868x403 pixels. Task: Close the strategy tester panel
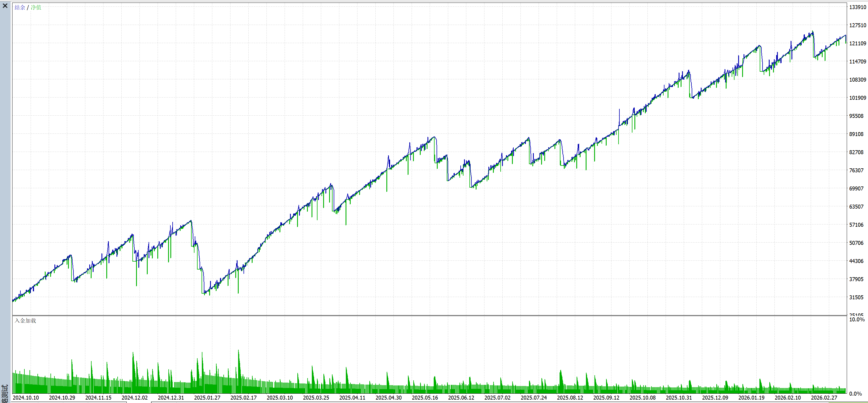coord(5,6)
